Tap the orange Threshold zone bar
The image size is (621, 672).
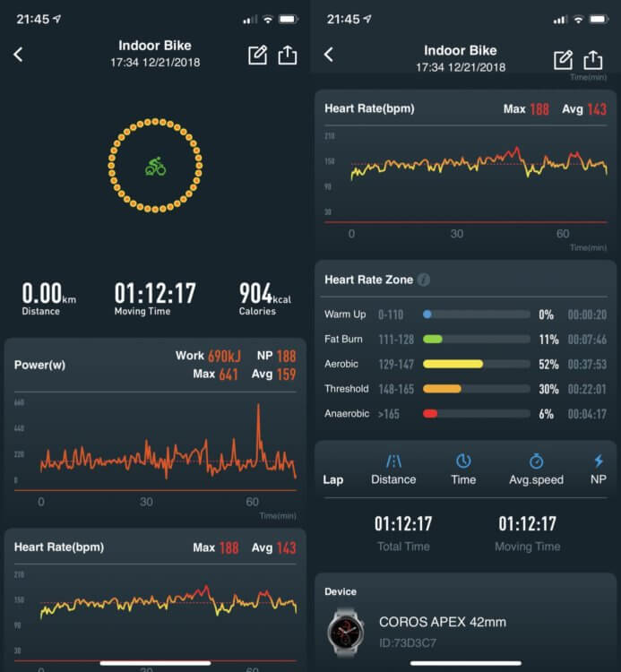tap(442, 389)
